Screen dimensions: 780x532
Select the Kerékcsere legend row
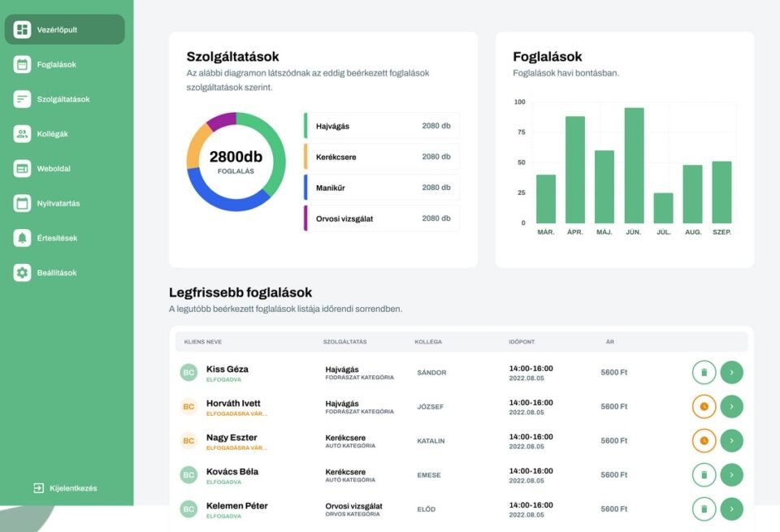click(382, 157)
